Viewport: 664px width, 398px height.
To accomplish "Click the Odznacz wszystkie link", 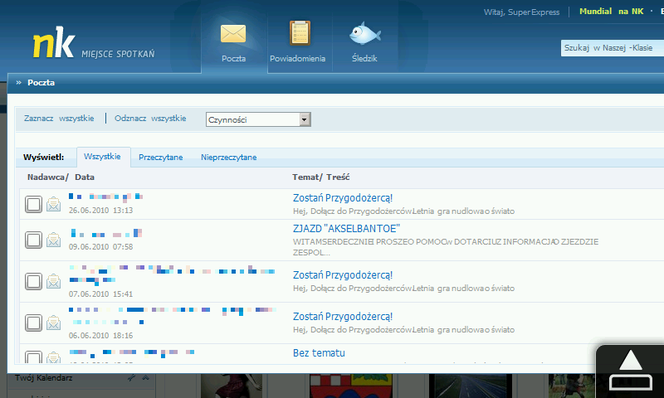I will tap(150, 118).
